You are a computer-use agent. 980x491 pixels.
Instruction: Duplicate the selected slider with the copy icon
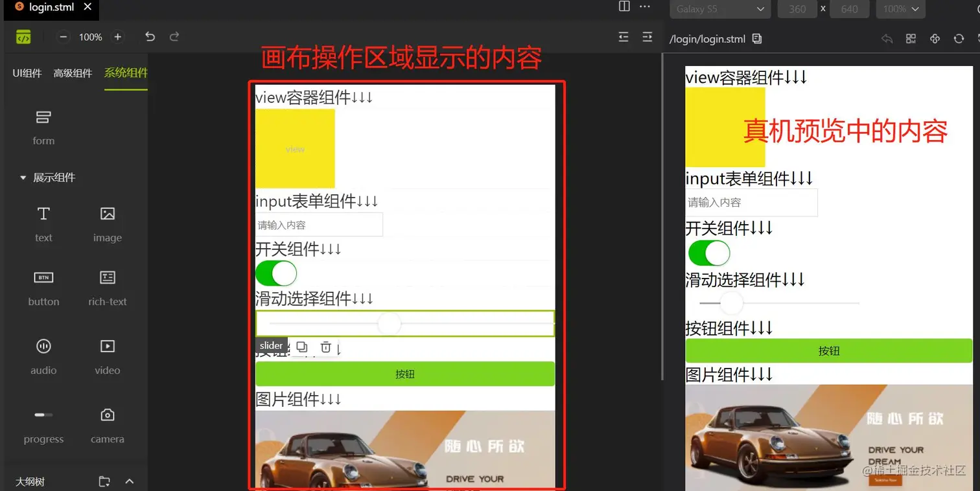click(x=301, y=347)
